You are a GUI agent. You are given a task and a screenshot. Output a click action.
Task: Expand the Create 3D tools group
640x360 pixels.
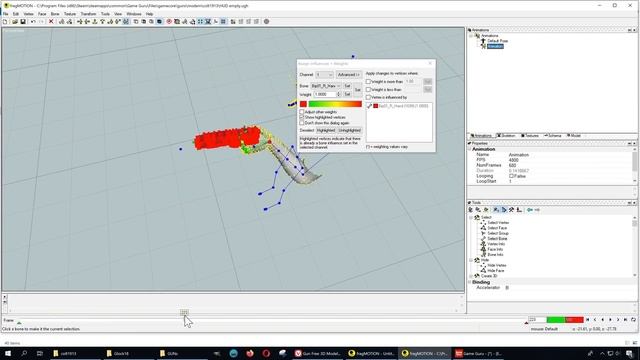click(471, 276)
